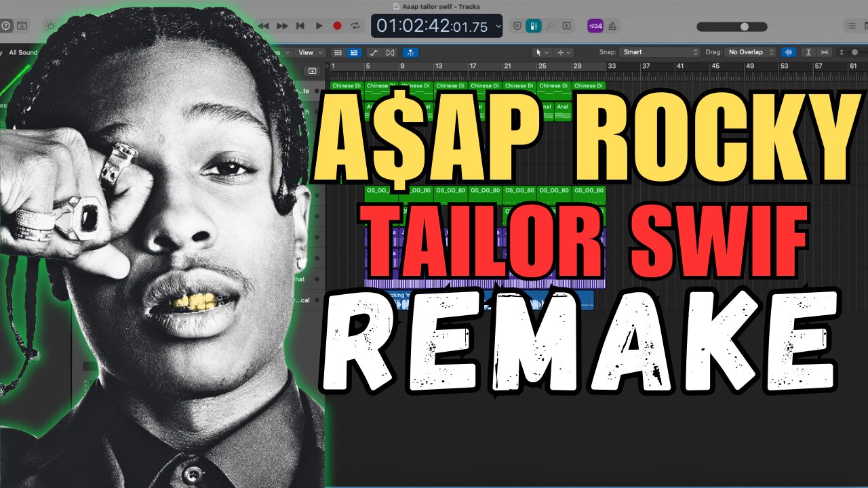This screenshot has height=488, width=868.
Task: Toggle the teal control bar mode button
Action: click(x=534, y=26)
